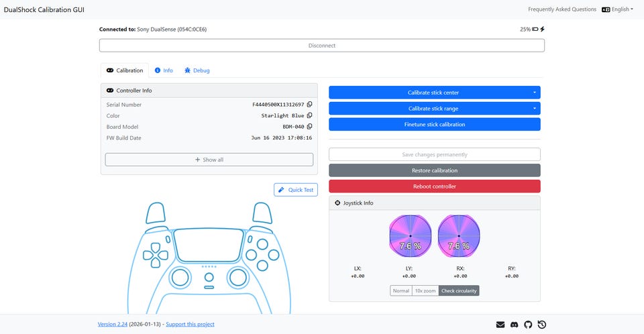Click Finetune stick calibration
The width and height of the screenshot is (644, 334).
(435, 125)
